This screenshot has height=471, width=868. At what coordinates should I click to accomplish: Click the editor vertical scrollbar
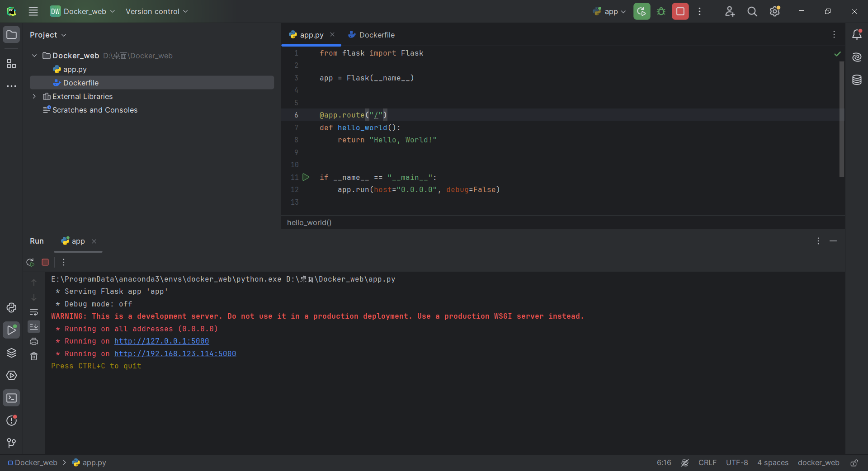click(841, 118)
